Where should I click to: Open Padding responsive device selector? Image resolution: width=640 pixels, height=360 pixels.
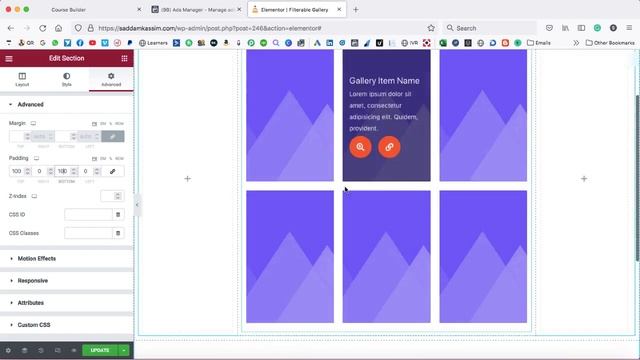pos(36,158)
